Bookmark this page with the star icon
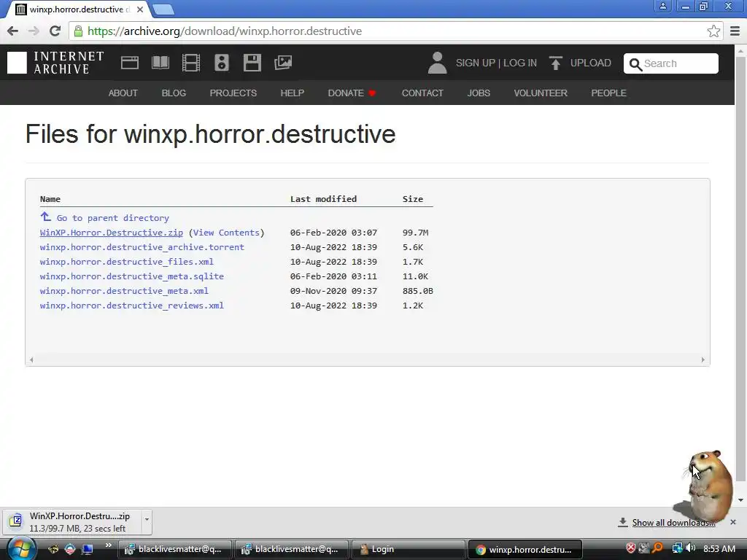The width and height of the screenshot is (747, 560). pos(713,31)
